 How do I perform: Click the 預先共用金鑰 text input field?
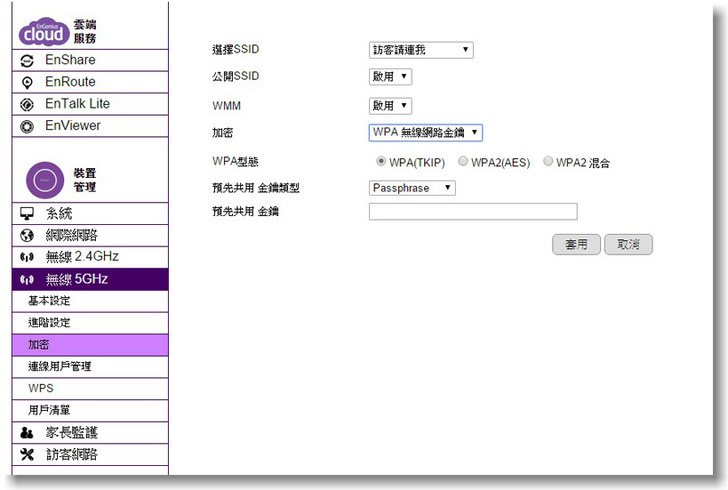point(473,211)
